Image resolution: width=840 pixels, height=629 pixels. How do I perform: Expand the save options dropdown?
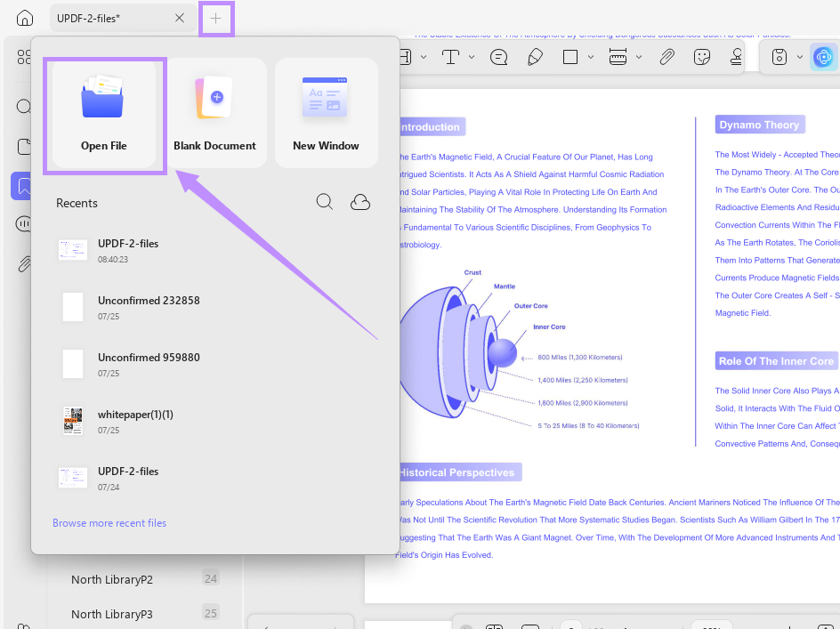tap(799, 57)
